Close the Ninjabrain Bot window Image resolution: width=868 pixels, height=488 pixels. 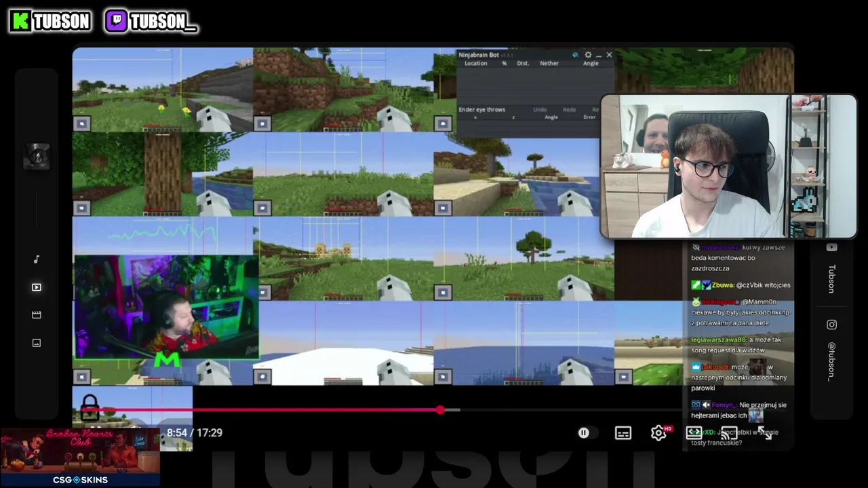click(609, 55)
